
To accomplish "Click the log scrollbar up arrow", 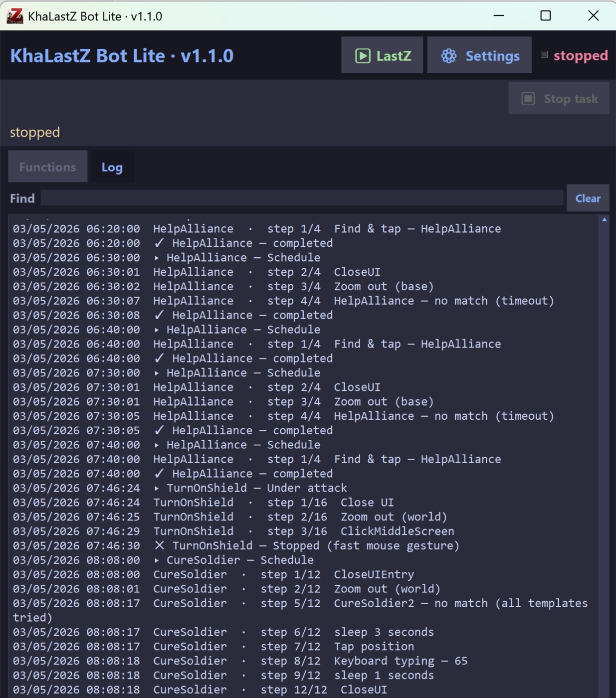I will (604, 219).
